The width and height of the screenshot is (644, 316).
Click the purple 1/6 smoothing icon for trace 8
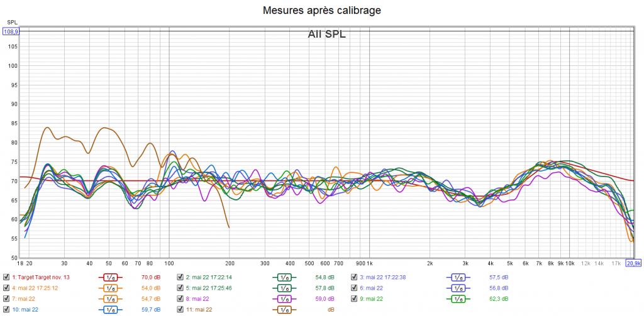click(284, 298)
